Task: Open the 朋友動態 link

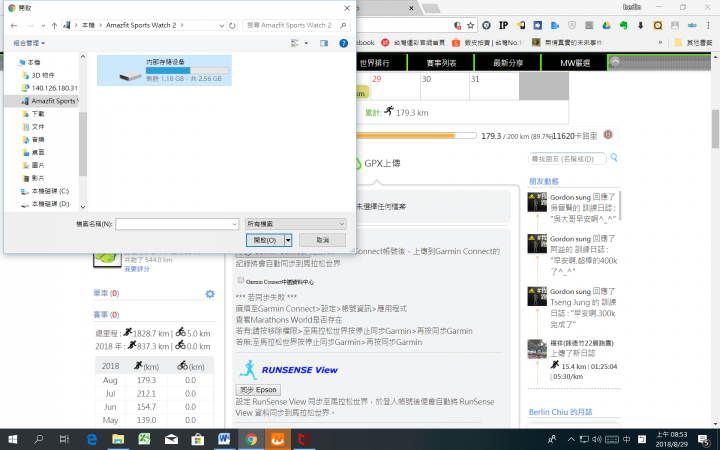Action: point(544,181)
